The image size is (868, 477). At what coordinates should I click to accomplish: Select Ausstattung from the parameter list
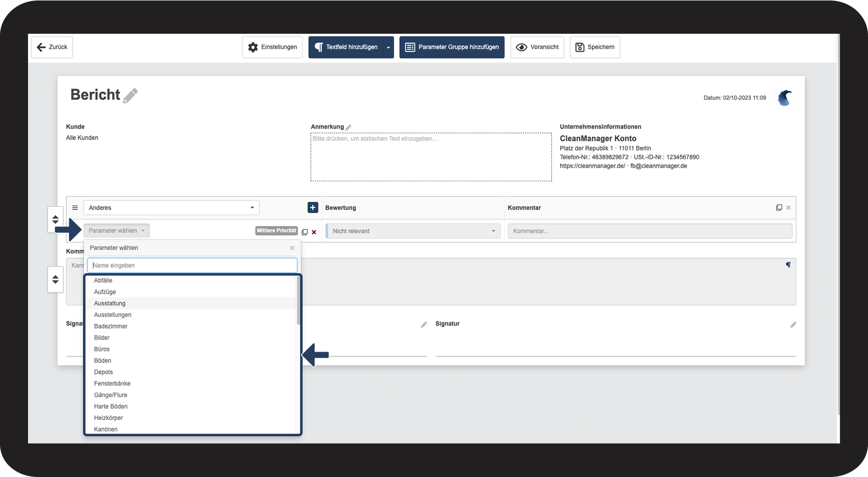[110, 304]
